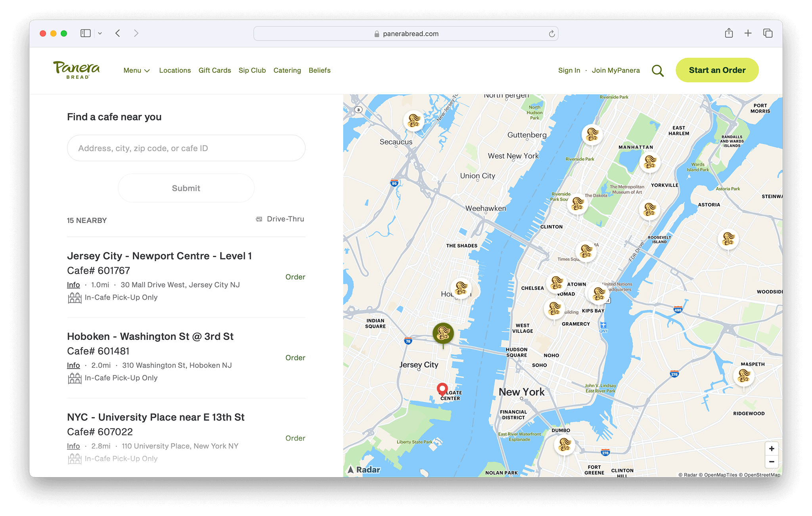This screenshot has height=516, width=812.
Task: Click the Radar logo on the map
Action: pos(364,470)
